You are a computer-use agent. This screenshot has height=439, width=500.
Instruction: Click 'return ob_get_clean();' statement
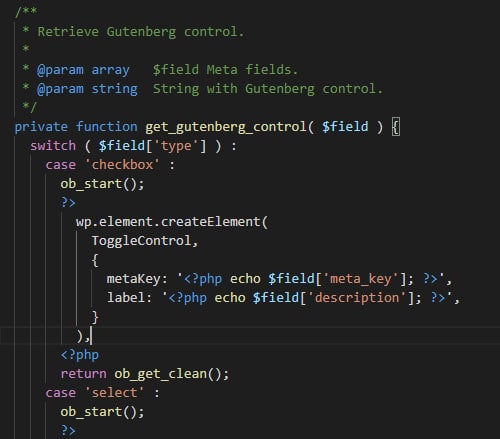point(145,374)
